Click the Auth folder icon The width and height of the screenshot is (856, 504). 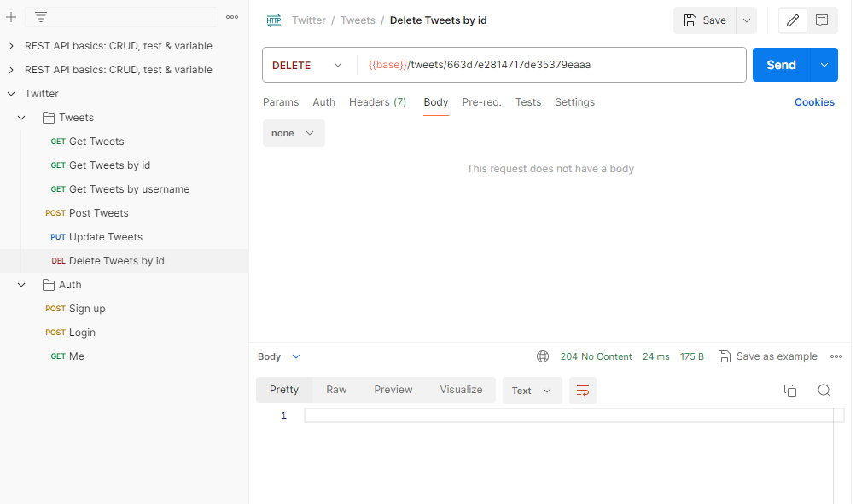[49, 285]
